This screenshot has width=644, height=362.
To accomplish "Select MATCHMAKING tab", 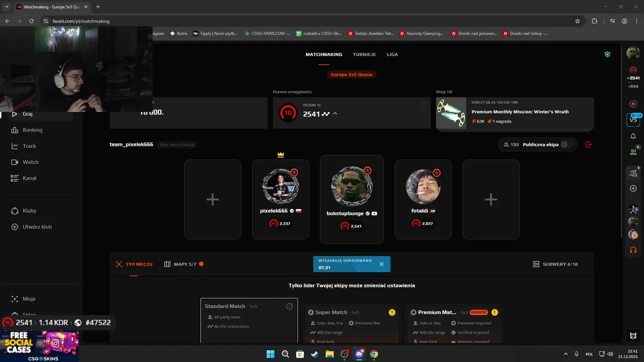I will tap(324, 54).
